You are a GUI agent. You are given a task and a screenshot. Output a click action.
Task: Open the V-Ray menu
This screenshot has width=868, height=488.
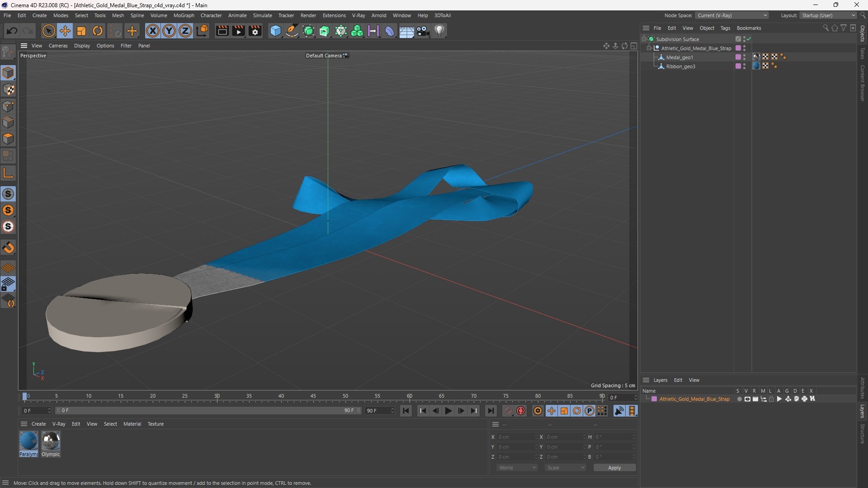(359, 15)
